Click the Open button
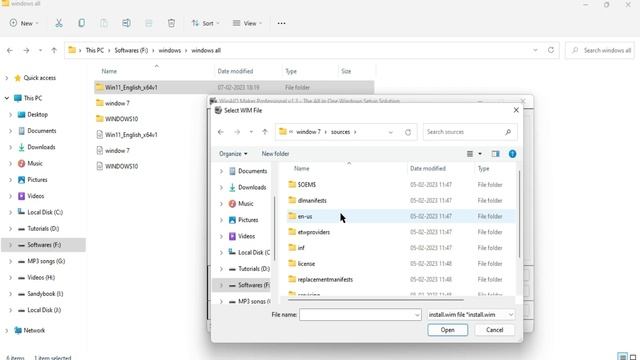The height and width of the screenshot is (360, 640). click(x=448, y=330)
